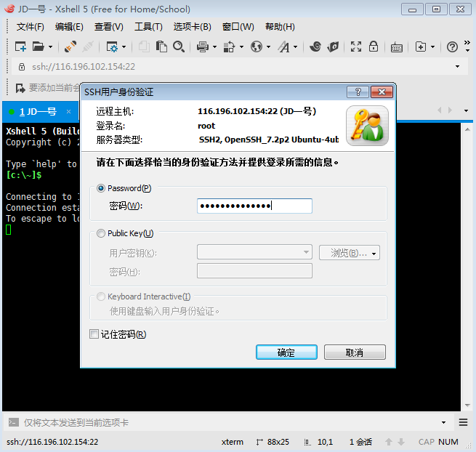Select the Password(P) radio button
The image size is (476, 452).
(x=101, y=188)
